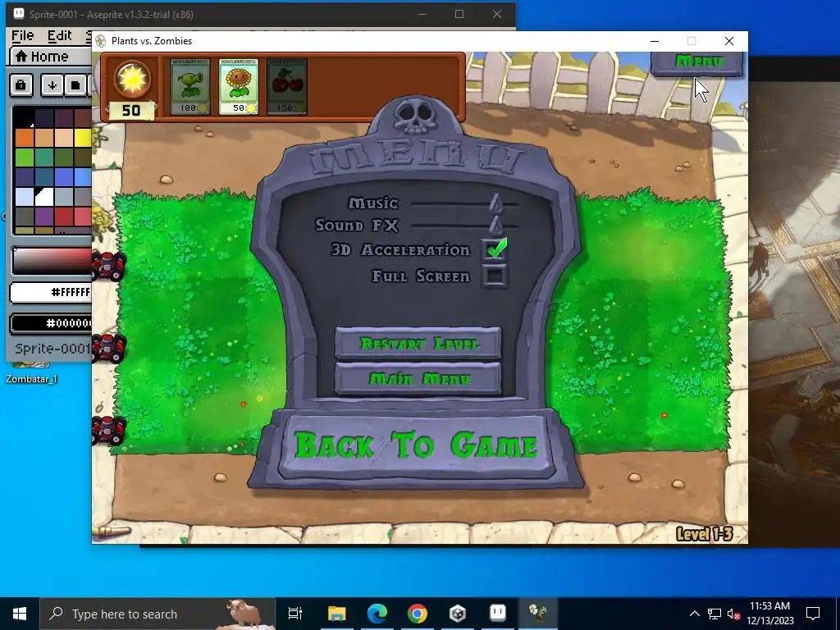Click the square preset icon in Aseprite toolbar
This screenshot has width=840, height=630.
(x=75, y=85)
